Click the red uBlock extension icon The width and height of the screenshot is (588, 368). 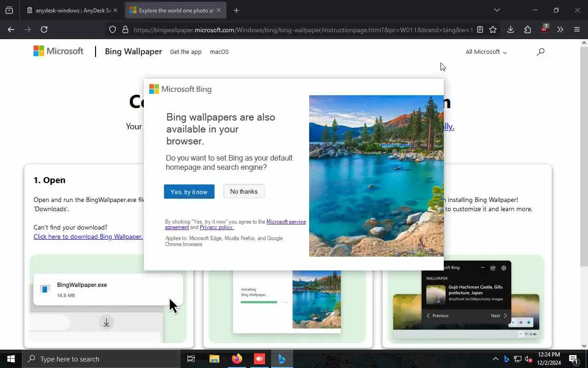pyautogui.click(x=544, y=29)
